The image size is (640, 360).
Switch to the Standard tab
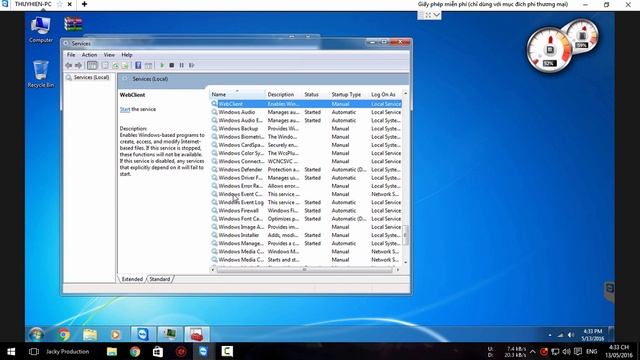point(160,279)
